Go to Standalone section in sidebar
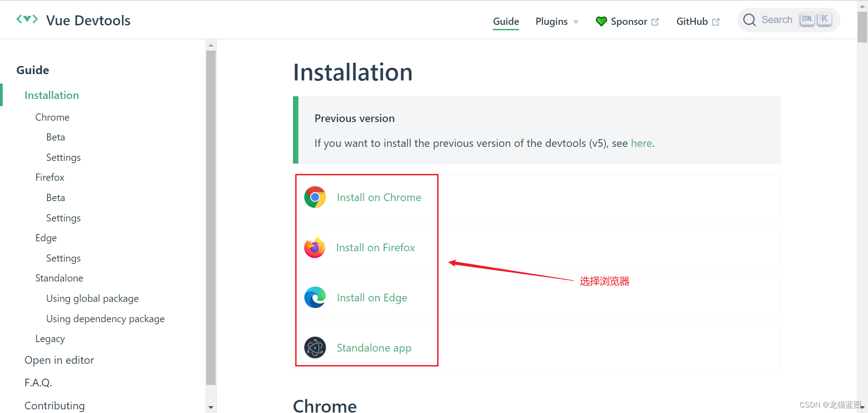The width and height of the screenshot is (868, 413). 59,278
